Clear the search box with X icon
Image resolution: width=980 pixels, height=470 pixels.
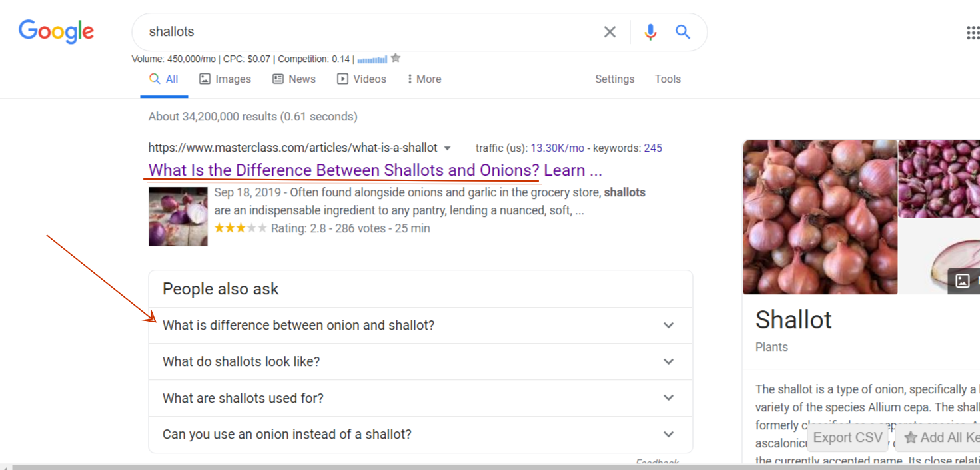click(610, 32)
